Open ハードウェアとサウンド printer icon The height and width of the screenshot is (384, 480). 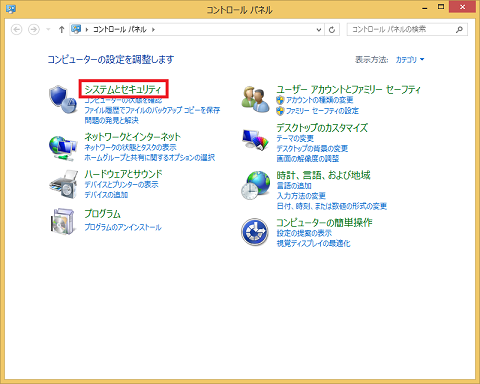pyautogui.click(x=63, y=184)
